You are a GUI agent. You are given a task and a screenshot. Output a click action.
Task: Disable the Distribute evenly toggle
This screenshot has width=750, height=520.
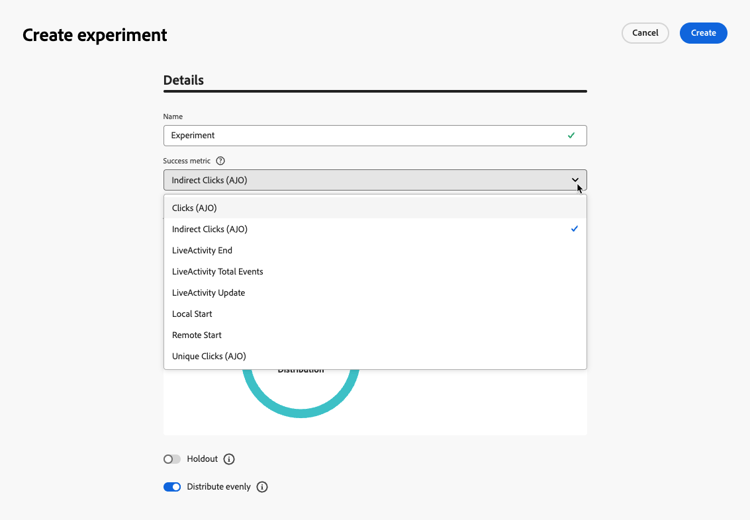pos(172,487)
